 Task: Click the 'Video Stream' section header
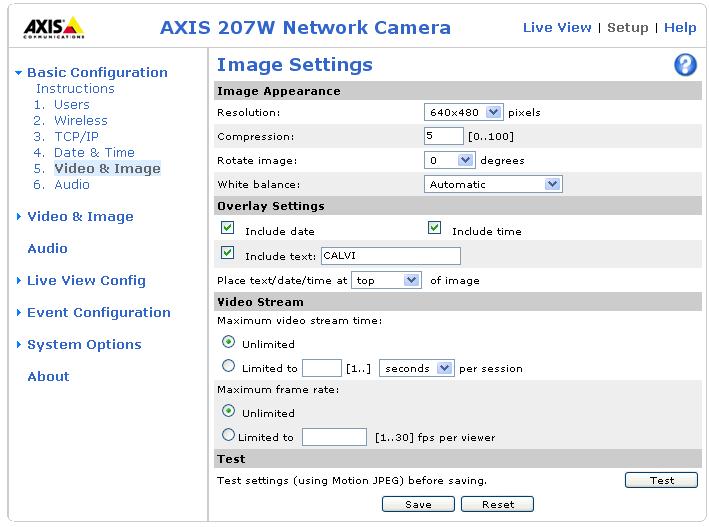tap(260, 302)
